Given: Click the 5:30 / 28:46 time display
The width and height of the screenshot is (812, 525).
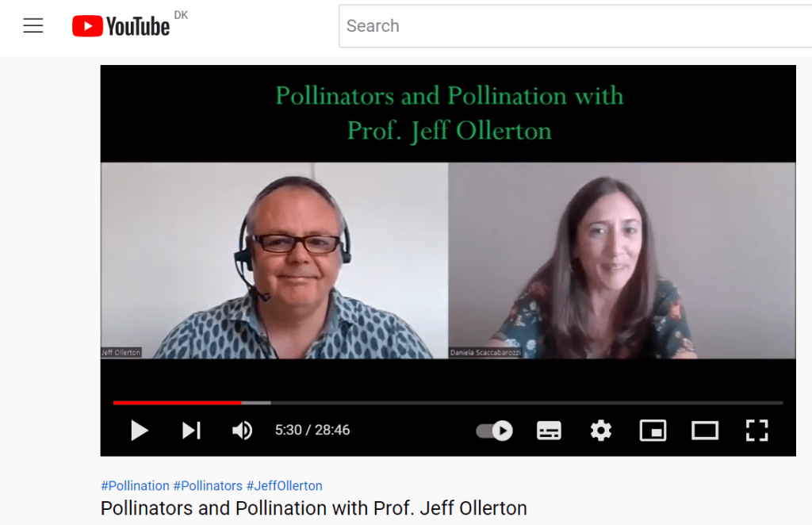Looking at the screenshot, I should tap(312, 430).
